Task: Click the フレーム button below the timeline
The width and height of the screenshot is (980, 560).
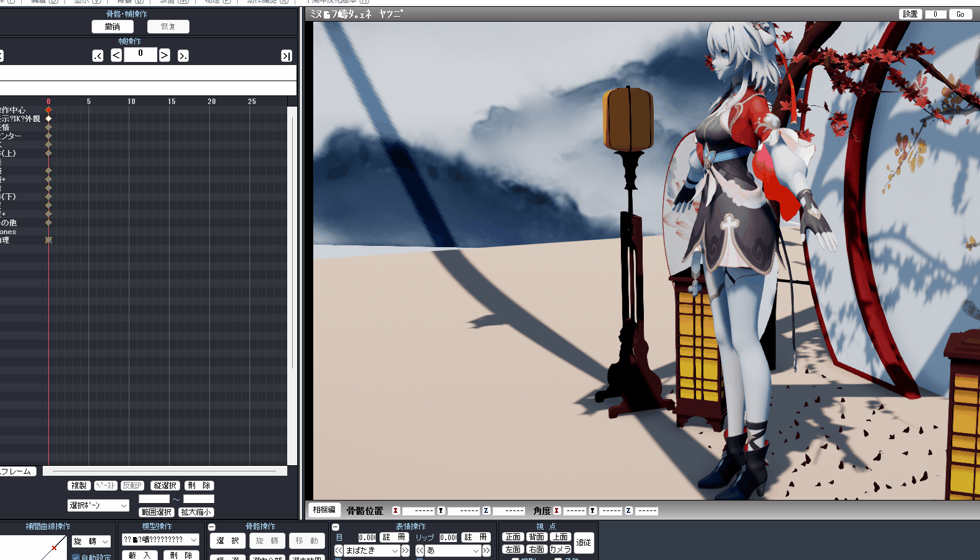Action: tap(17, 471)
